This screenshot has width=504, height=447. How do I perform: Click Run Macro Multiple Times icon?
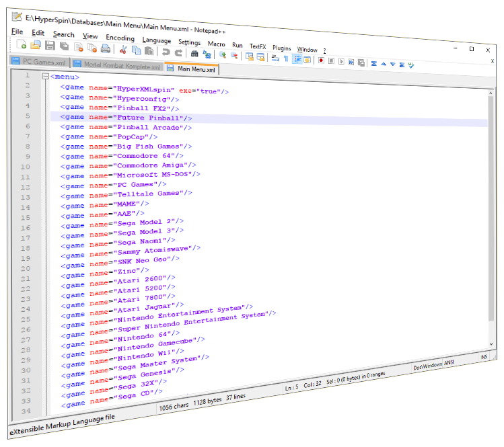(x=351, y=62)
